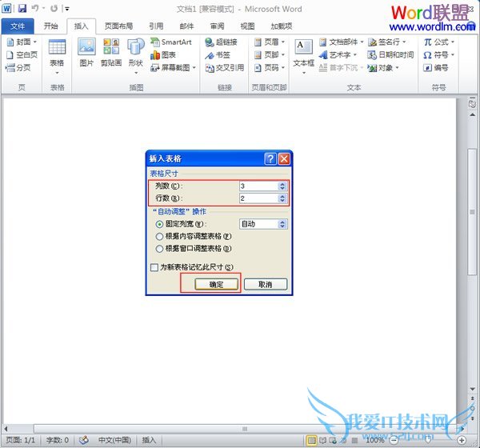Insert a 公式 equation
Viewport: 480px width, 448px height.
[x=439, y=42]
